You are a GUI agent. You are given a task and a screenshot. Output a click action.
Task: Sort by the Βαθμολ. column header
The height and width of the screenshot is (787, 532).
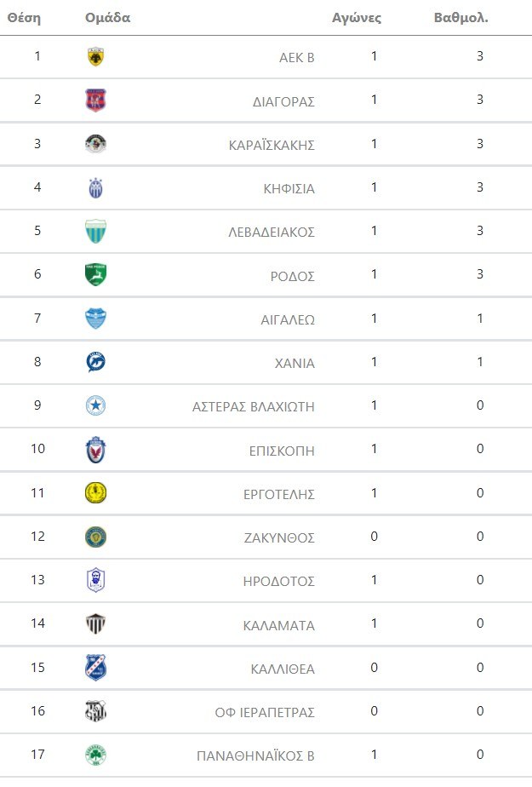click(460, 17)
